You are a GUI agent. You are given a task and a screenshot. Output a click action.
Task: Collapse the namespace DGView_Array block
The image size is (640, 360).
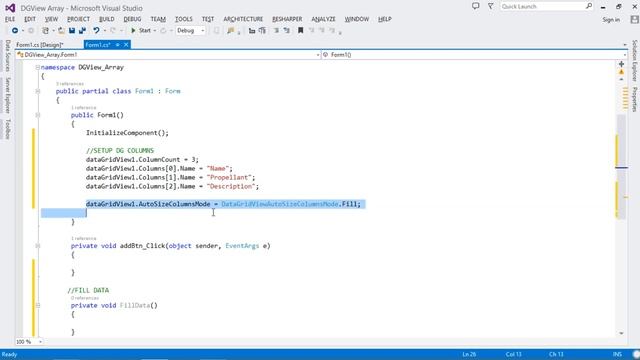[x=38, y=67]
